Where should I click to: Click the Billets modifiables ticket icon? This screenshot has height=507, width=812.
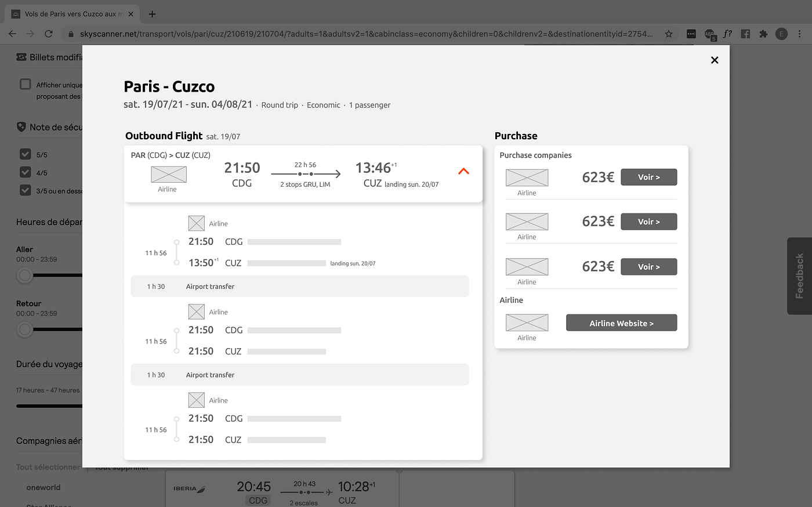click(21, 57)
